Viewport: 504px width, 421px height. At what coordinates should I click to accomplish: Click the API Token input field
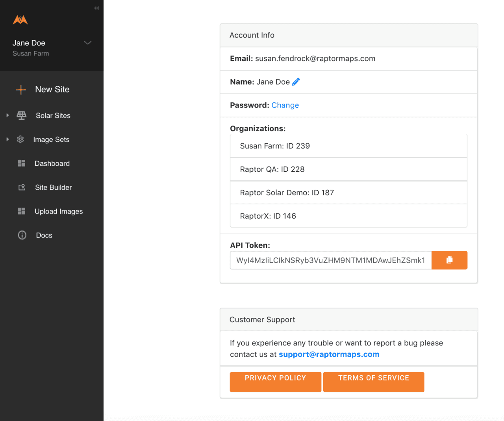[331, 260]
